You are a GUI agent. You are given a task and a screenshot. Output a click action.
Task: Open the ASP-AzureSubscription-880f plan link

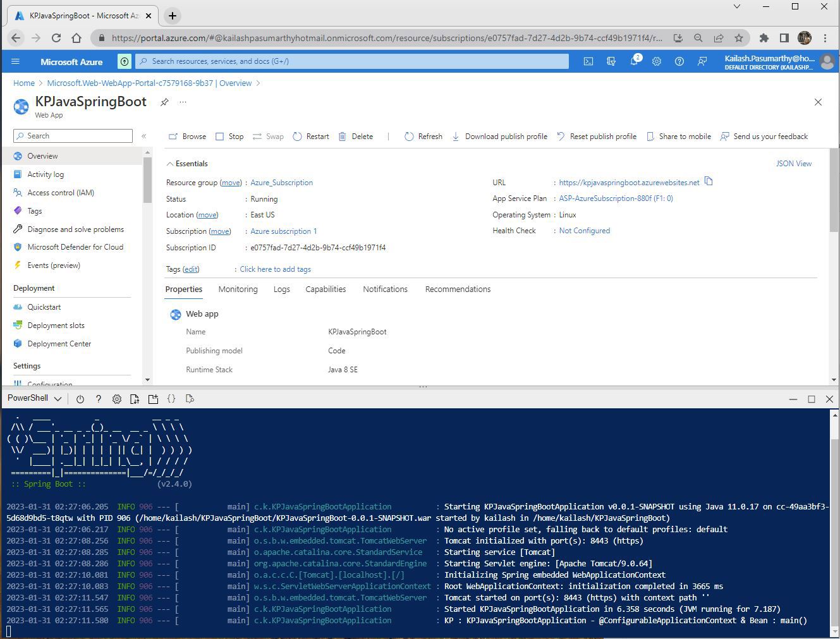[x=616, y=198]
